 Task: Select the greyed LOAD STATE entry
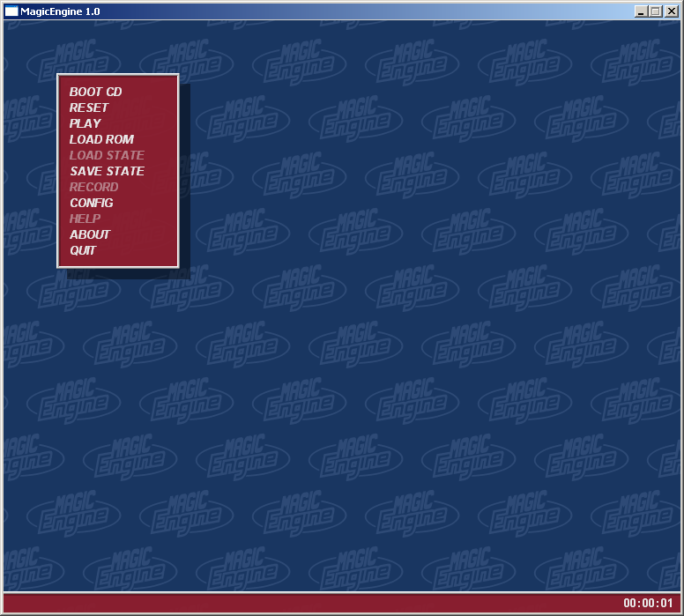(x=107, y=155)
